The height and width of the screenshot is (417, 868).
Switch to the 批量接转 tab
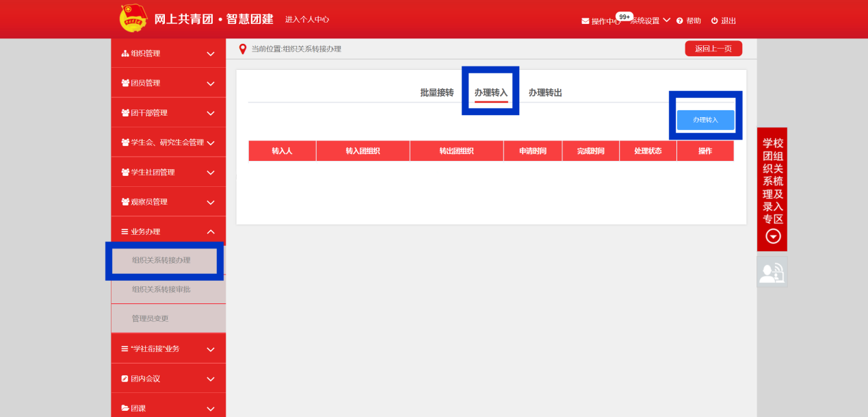pyautogui.click(x=436, y=92)
